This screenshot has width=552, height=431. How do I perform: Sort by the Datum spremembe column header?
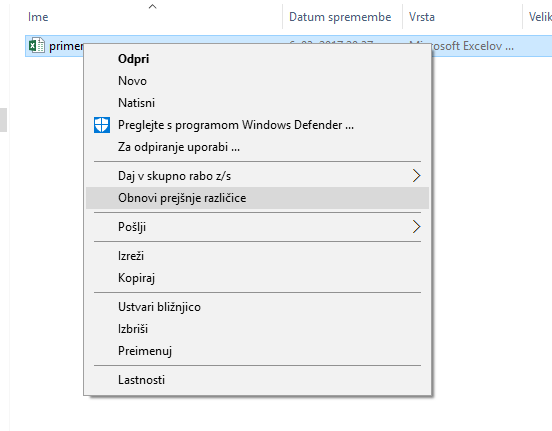(342, 17)
